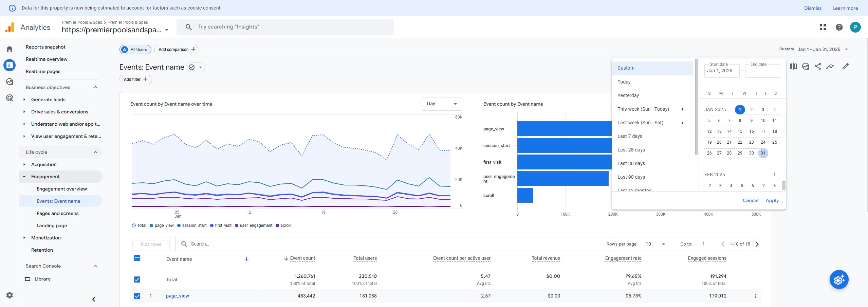Open the Explore icon in left rail
Viewport: 868px width, 307px height.
(x=10, y=82)
